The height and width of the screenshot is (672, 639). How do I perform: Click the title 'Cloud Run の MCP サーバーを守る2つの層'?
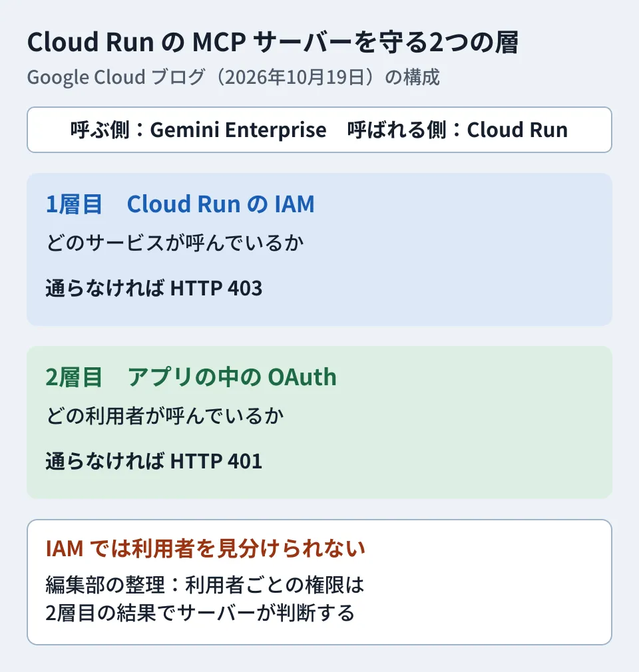273,42
